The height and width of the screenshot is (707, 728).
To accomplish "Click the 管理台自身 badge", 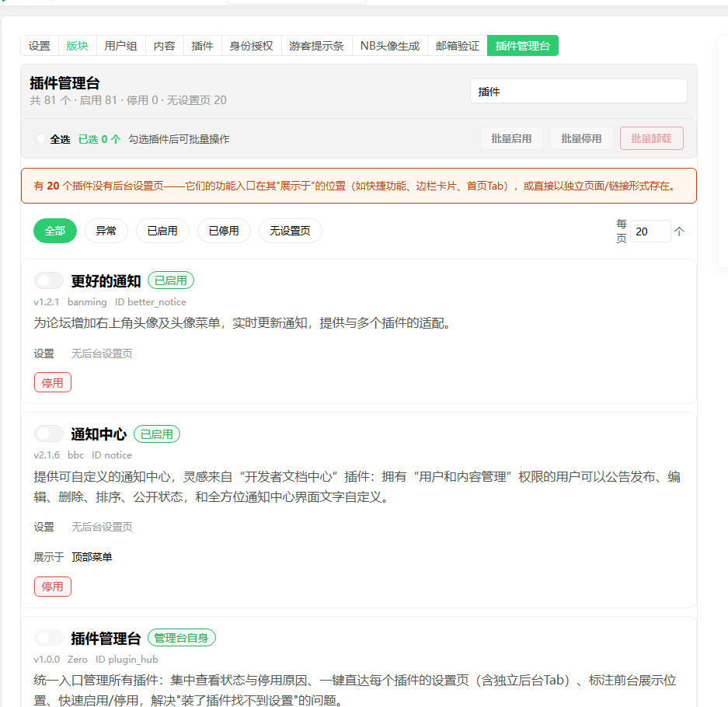I will point(182,638).
